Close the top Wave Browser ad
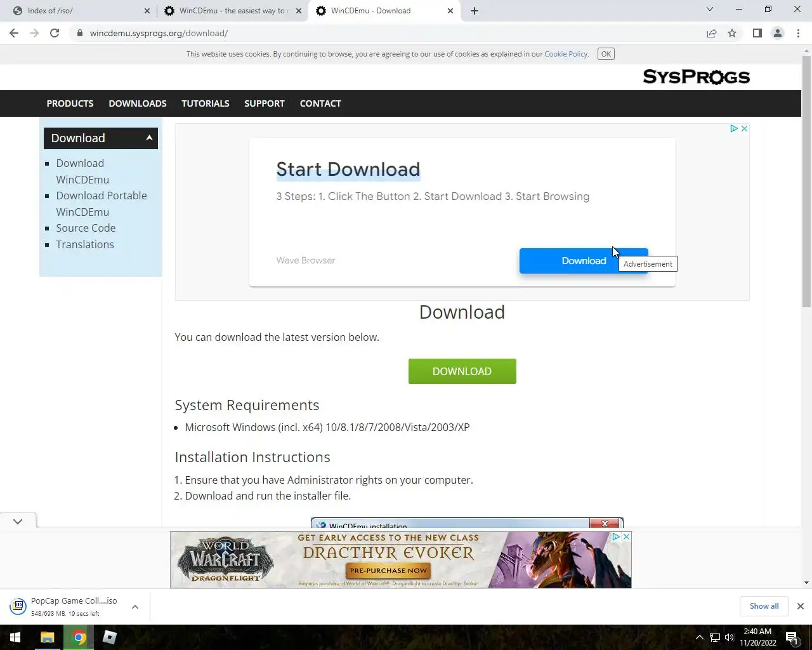Viewport: 812px width, 650px height. pos(744,128)
